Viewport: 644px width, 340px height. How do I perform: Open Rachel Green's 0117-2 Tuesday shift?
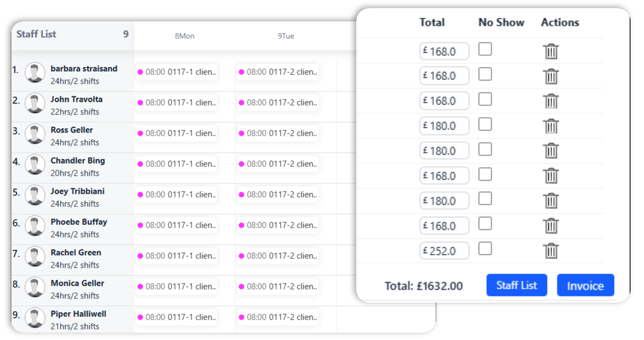[x=278, y=256]
